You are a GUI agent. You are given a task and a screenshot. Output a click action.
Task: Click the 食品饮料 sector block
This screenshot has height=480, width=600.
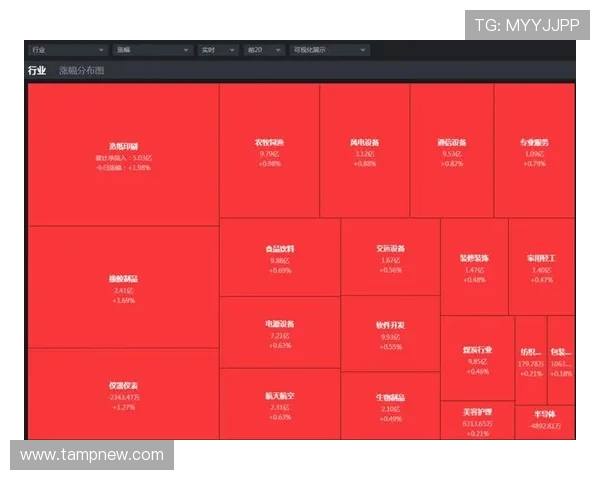pos(279,257)
